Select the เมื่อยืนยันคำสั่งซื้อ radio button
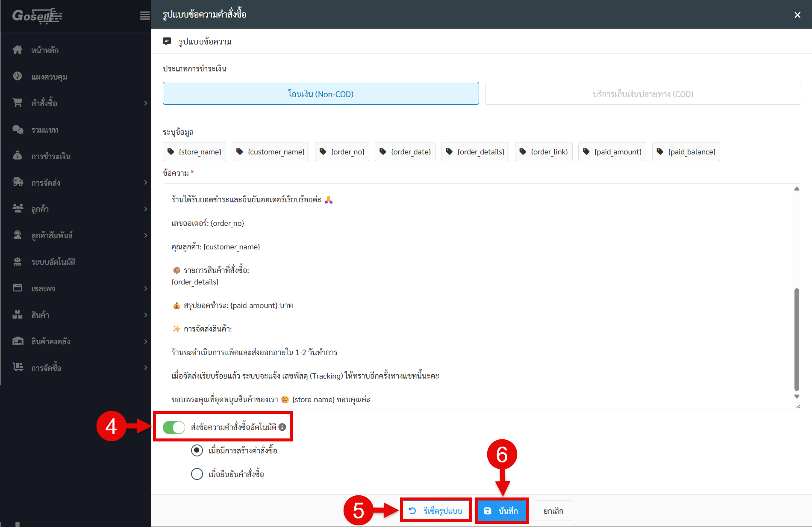The height and width of the screenshot is (527, 812). pos(197,474)
